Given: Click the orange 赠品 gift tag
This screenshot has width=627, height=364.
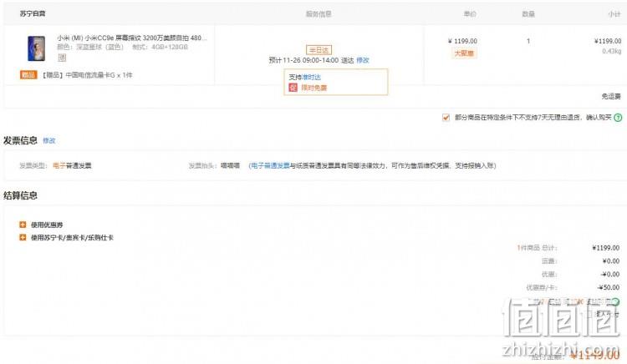Looking at the screenshot, I should [x=28, y=74].
